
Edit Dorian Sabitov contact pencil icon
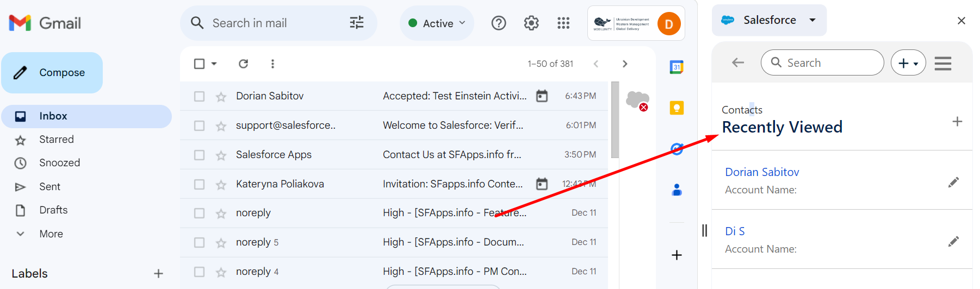pyautogui.click(x=953, y=183)
